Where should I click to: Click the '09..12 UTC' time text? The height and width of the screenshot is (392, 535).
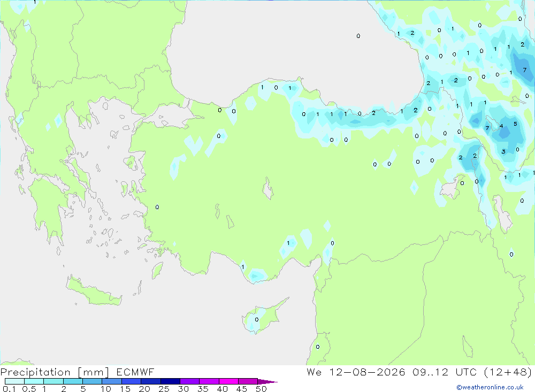444,372
